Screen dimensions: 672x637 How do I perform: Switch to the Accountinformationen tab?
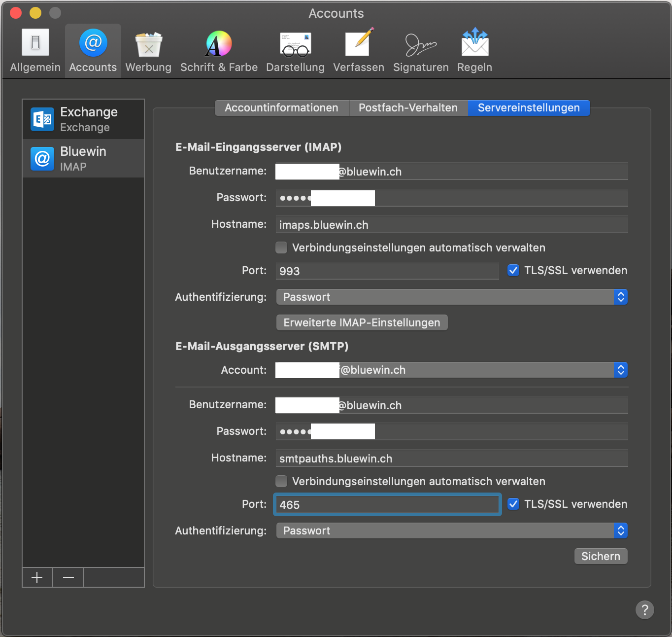point(281,107)
